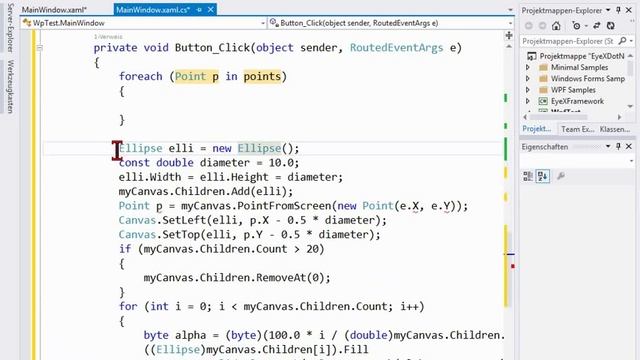
Task: Click the refresh icon in Projektmappen-Explorer
Action: (611, 26)
